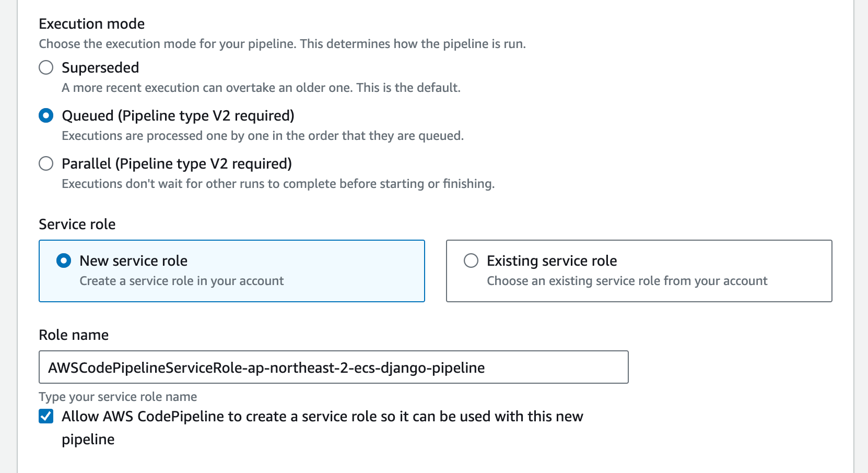Focus the Role name text field
The height and width of the screenshot is (473, 868).
pyautogui.click(x=334, y=367)
